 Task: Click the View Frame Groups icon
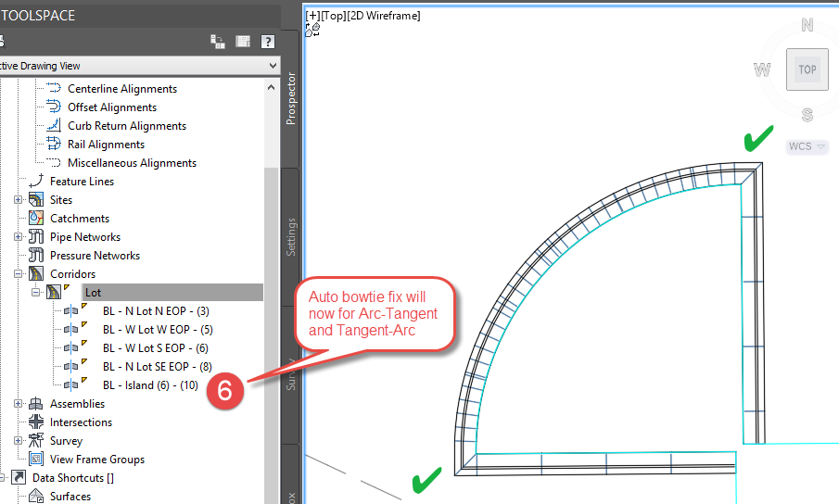[36, 459]
